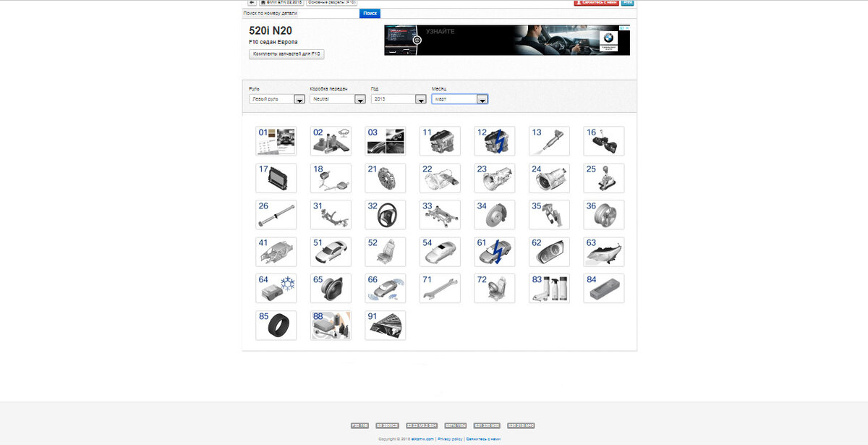Open group 03 retrofit category
Viewport: 868px width, 445px height.
click(x=386, y=141)
